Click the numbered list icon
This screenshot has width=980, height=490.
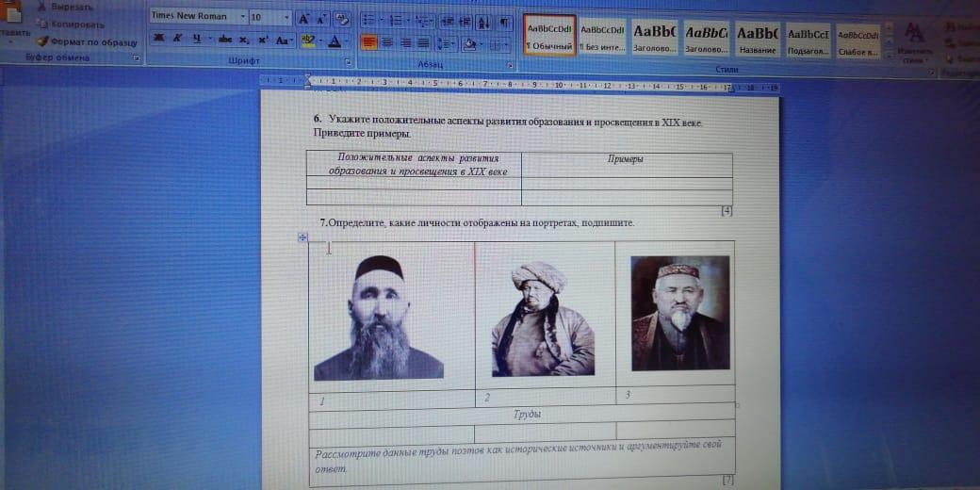[x=396, y=22]
